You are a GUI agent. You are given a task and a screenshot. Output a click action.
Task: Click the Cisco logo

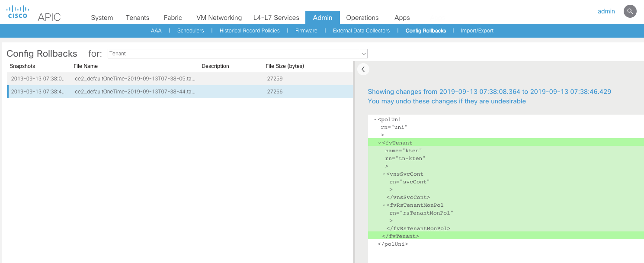(18, 12)
